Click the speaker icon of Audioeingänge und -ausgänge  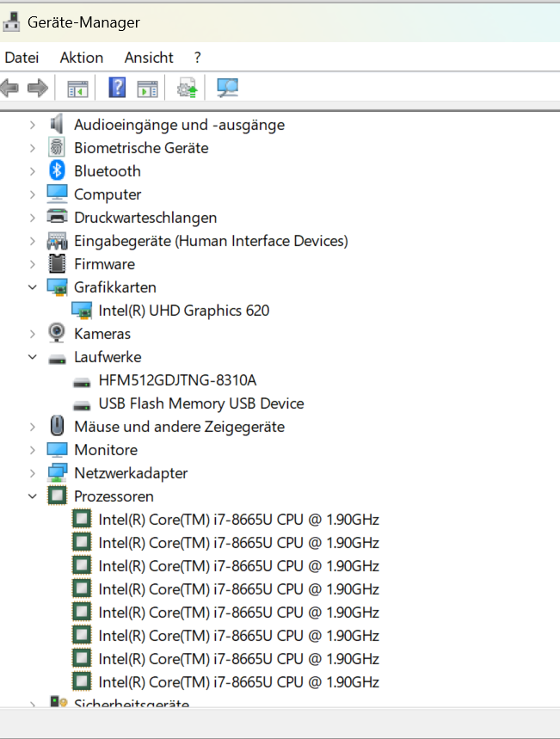[x=57, y=125]
